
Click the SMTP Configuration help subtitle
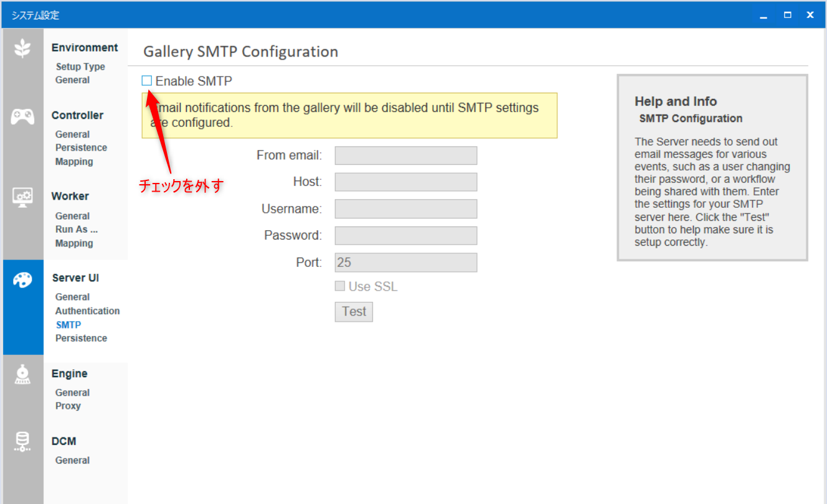pyautogui.click(x=691, y=118)
